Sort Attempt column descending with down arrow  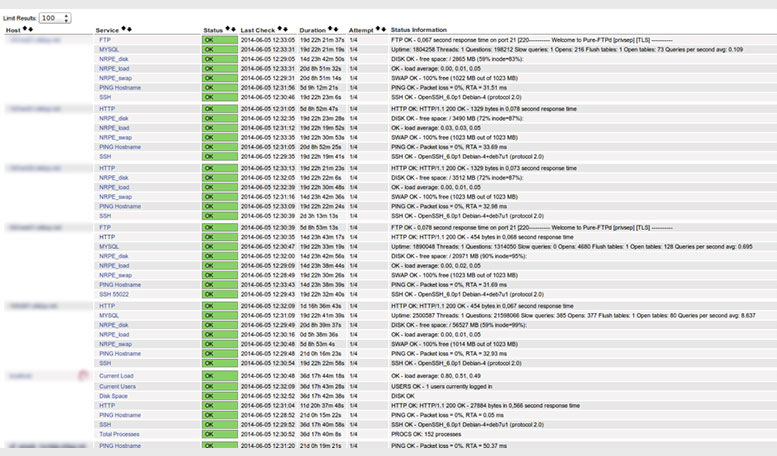click(x=382, y=30)
